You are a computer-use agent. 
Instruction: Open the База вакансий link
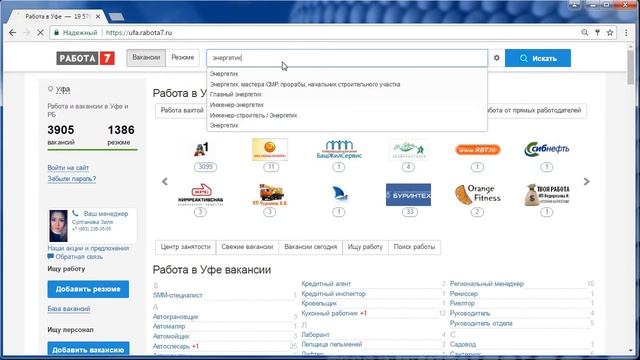(69, 309)
